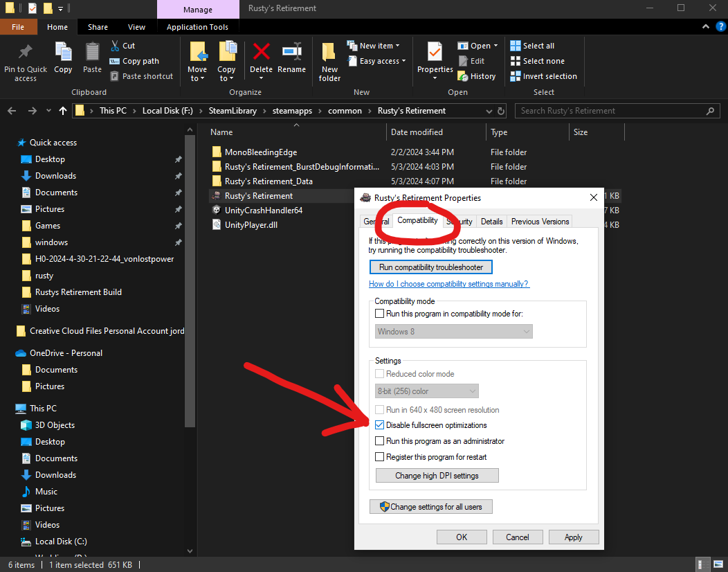The image size is (728, 572).
Task: Select the MonoBleedingEdge folder icon
Action: point(216,152)
